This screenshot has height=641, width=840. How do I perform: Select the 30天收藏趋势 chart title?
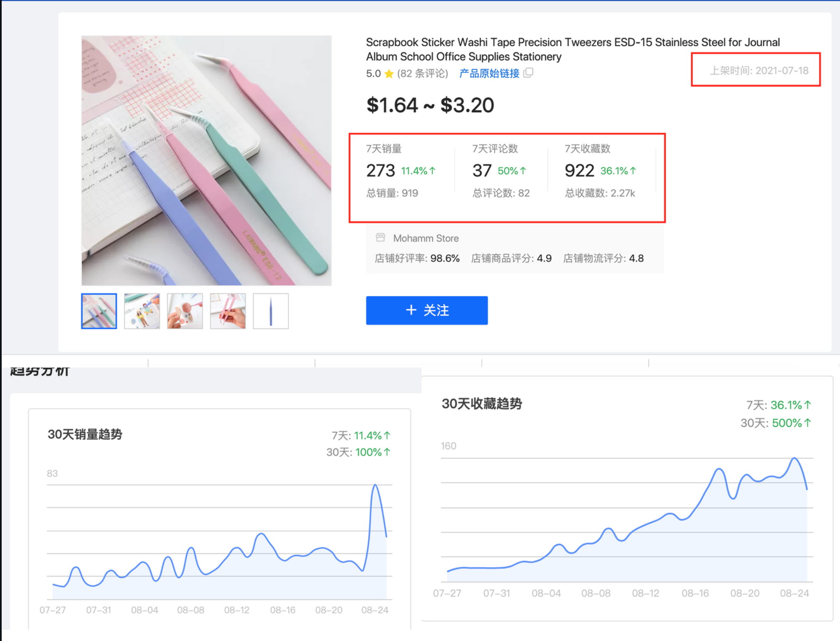pos(483,404)
